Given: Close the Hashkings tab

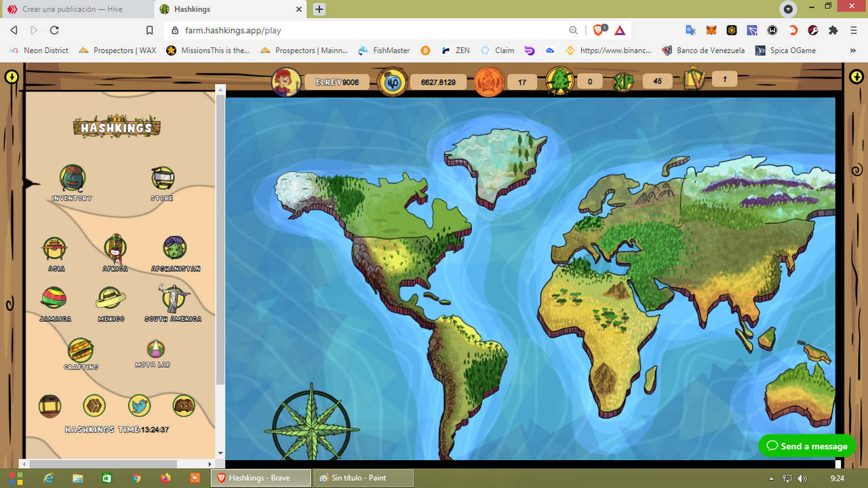Looking at the screenshot, I should pyautogui.click(x=299, y=9).
